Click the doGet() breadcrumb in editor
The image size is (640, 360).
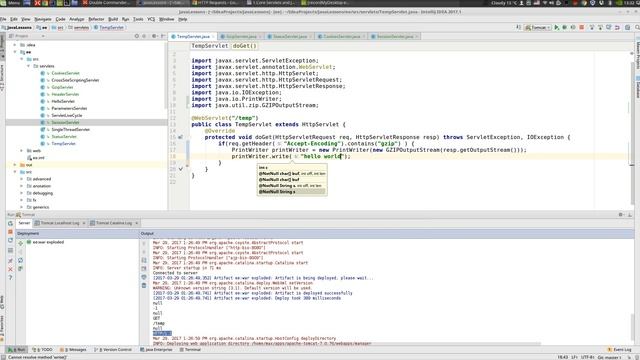click(x=244, y=46)
